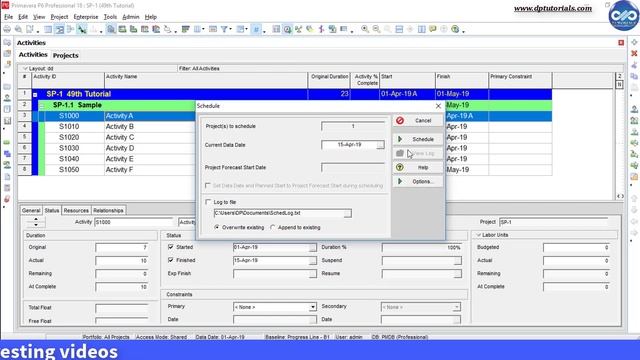Screen dimensions: 640x360
Task: Click the Copy icon in right command bar
Action: (x=634, y=76)
